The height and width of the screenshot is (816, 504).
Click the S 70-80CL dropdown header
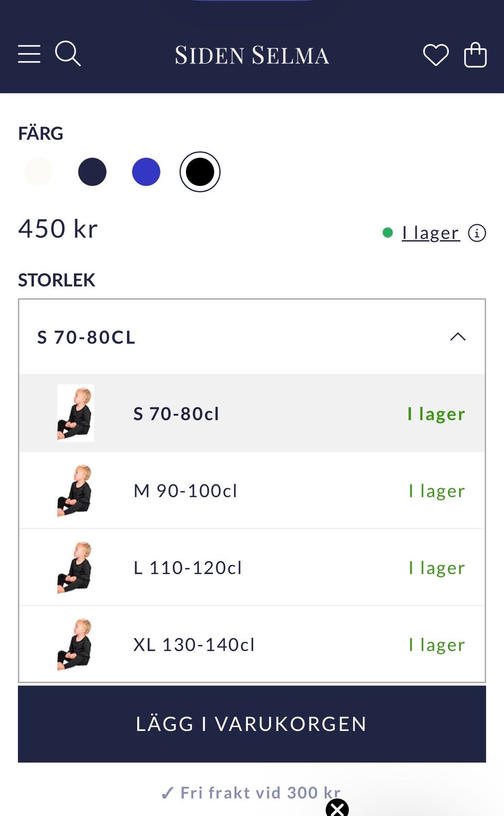pos(87,337)
